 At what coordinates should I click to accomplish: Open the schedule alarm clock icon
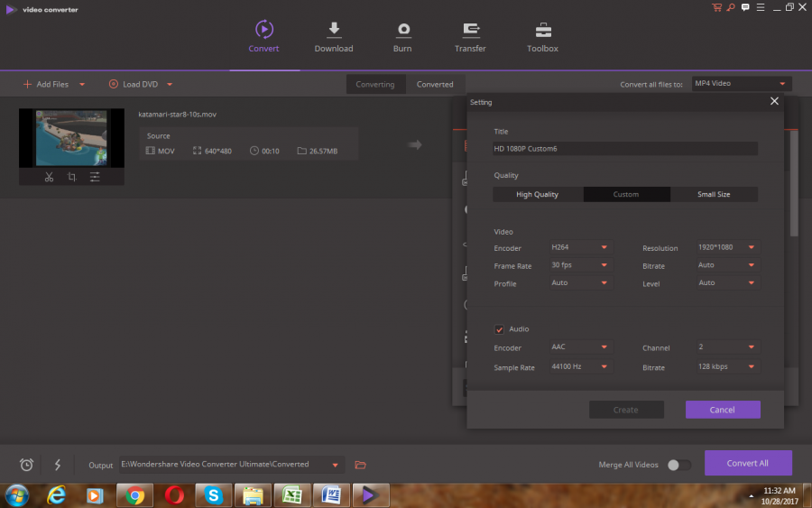tap(26, 465)
